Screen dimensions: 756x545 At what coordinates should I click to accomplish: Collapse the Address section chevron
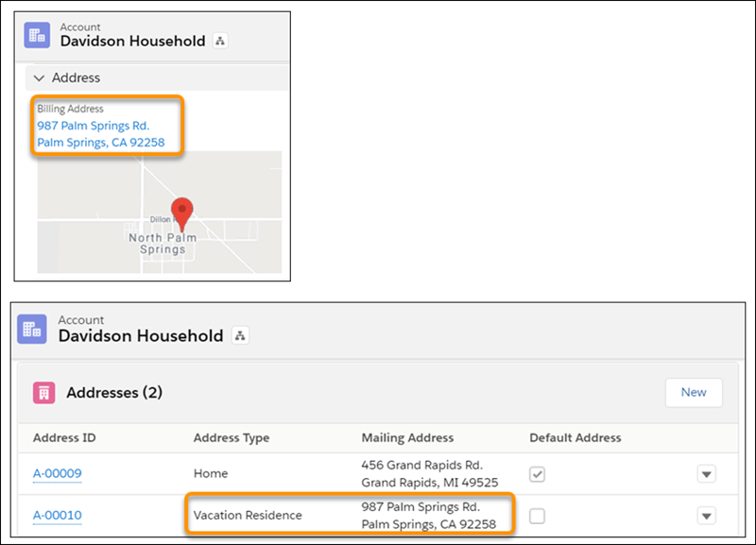point(39,78)
